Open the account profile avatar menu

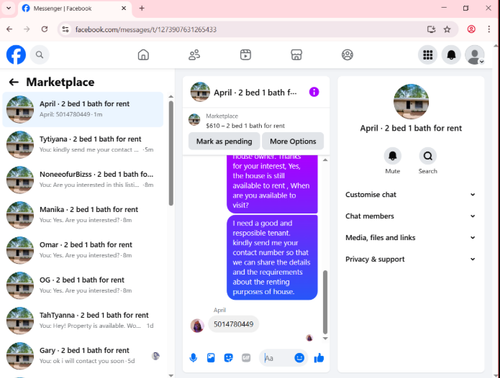point(475,55)
